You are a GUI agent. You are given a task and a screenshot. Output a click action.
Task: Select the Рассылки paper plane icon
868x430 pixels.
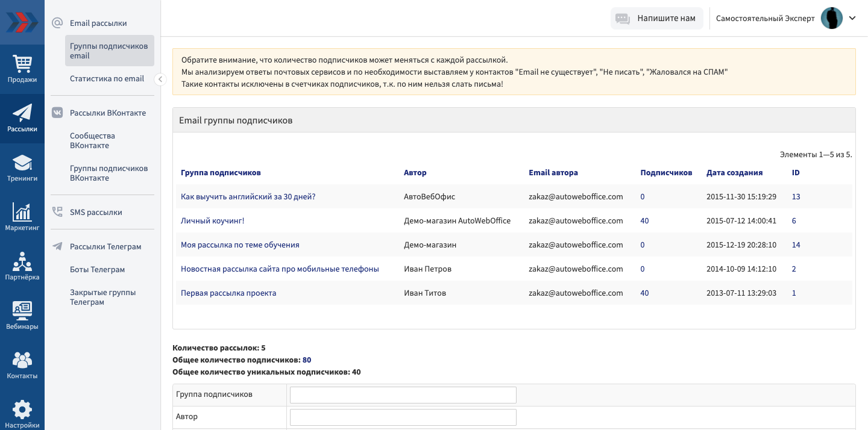tap(22, 113)
